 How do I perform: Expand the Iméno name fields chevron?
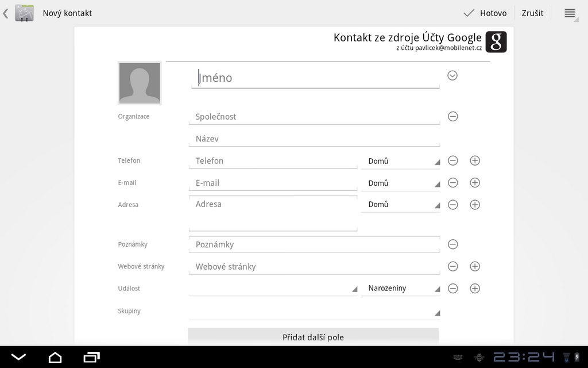pyautogui.click(x=452, y=75)
